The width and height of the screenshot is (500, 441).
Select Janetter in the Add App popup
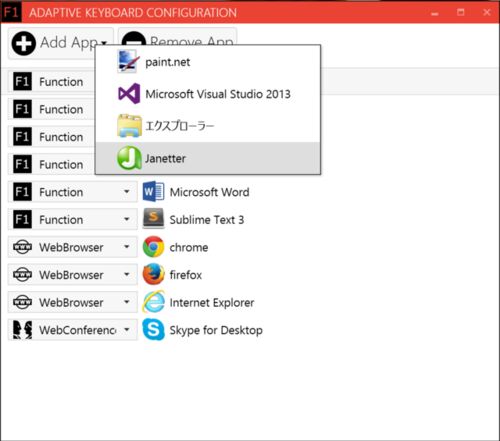[x=208, y=158]
